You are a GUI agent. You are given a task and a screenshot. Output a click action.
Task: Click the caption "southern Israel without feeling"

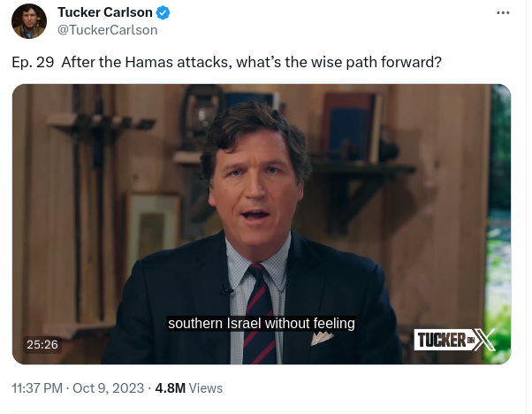click(262, 324)
